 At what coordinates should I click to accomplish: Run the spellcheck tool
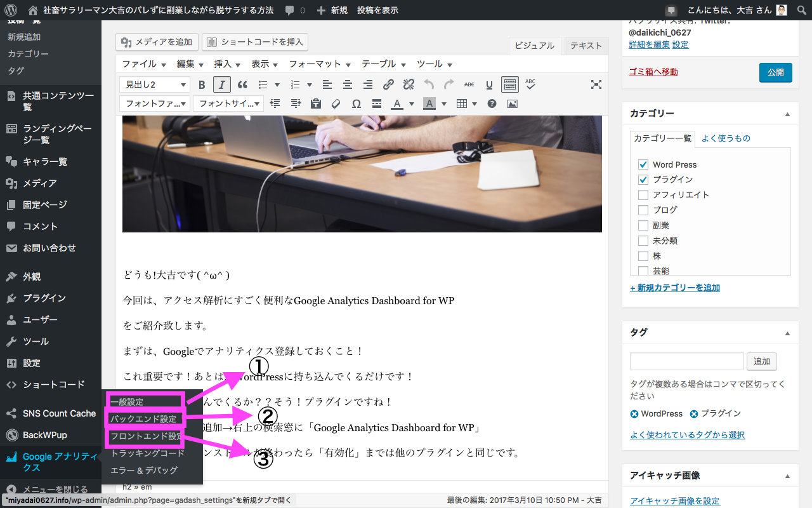530,84
